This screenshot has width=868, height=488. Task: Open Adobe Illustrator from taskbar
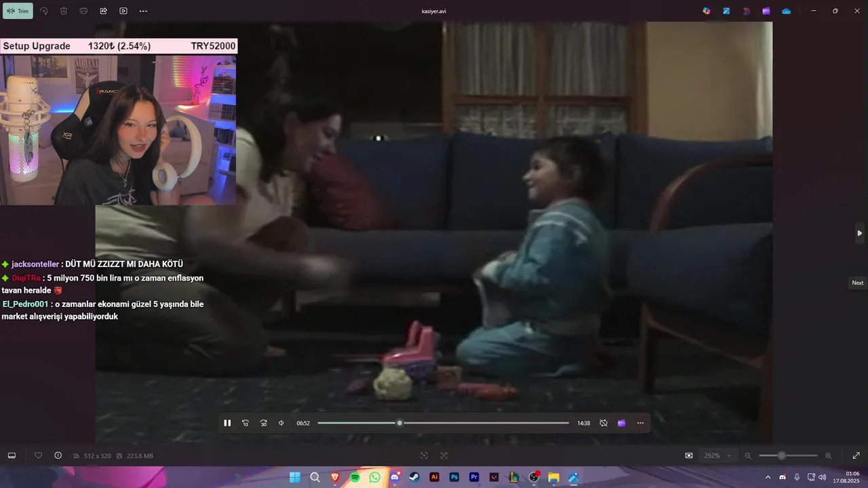pos(435,477)
